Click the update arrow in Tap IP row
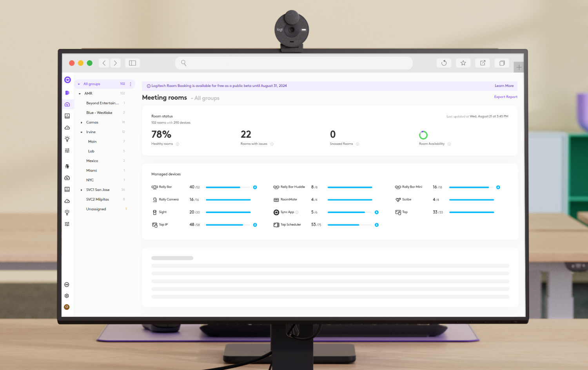Viewport: 588px width, 370px height. (x=255, y=225)
